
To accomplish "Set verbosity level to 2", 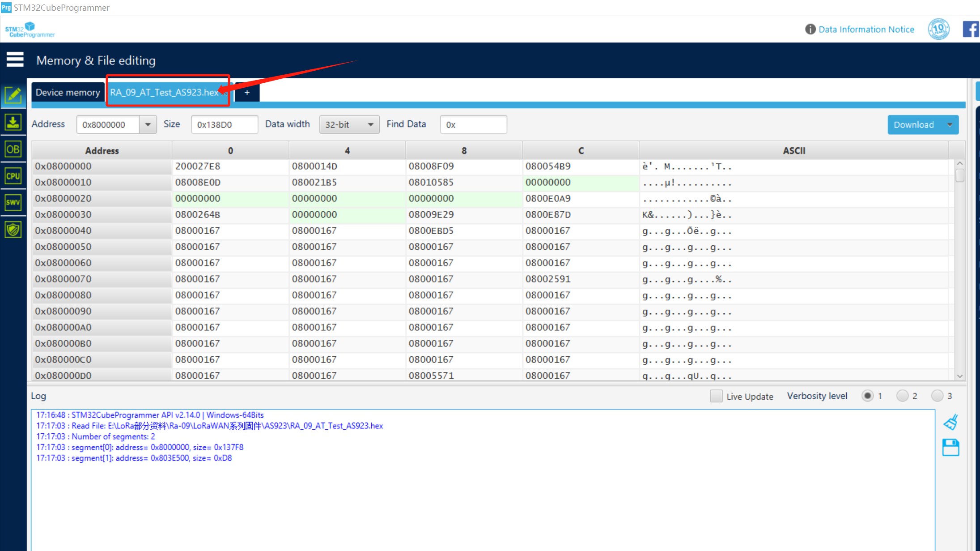I will pos(902,396).
